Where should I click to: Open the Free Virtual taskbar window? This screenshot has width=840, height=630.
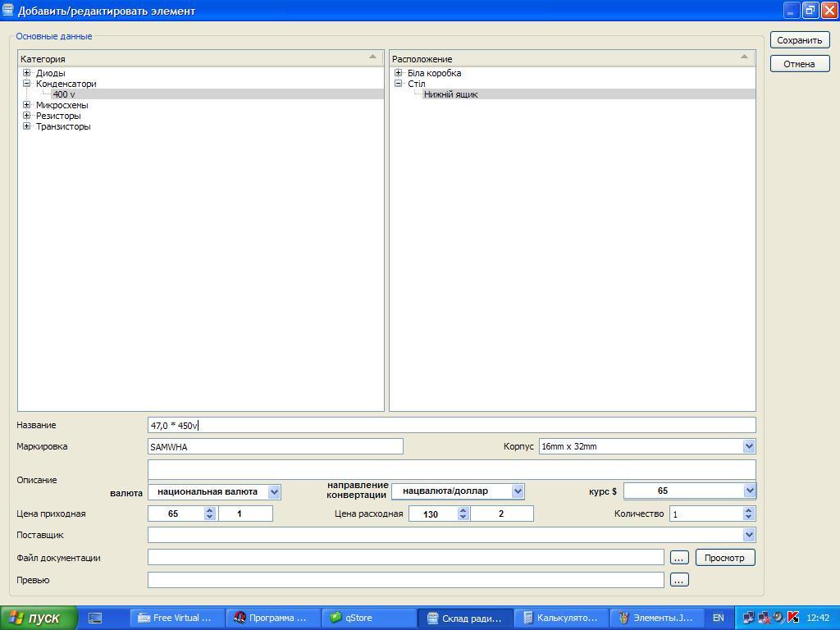pos(176,618)
